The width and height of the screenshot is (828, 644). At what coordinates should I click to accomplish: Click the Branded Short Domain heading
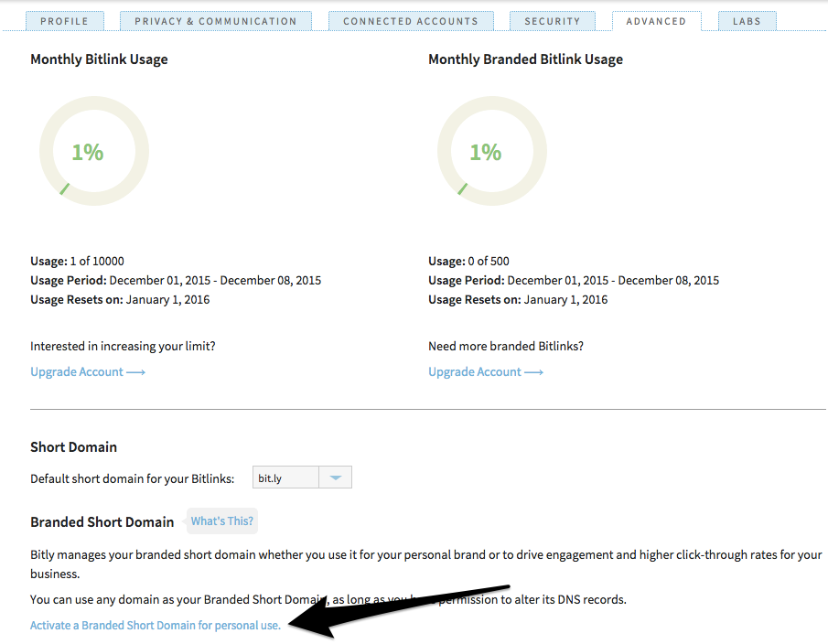(102, 522)
